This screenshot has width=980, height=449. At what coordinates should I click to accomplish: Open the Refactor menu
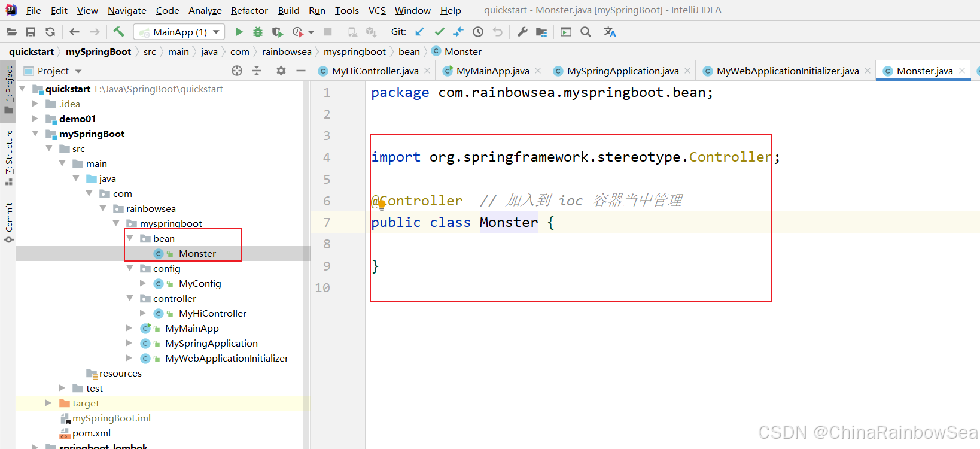click(249, 10)
